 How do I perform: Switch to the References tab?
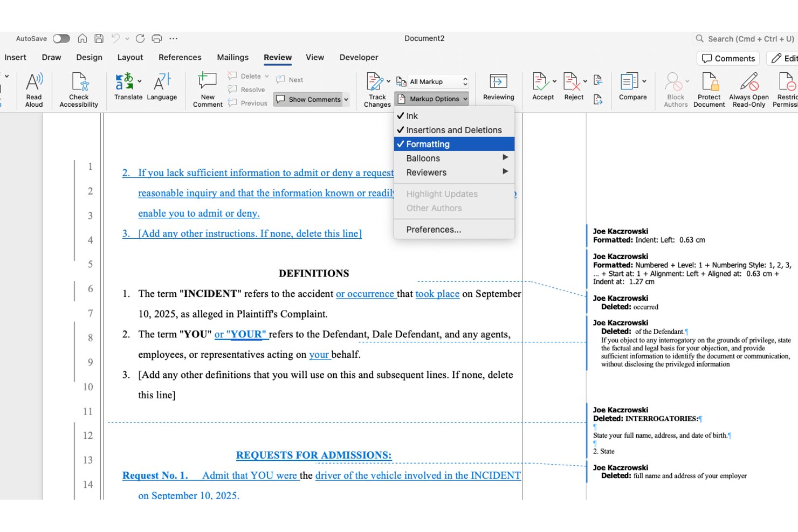tap(180, 57)
